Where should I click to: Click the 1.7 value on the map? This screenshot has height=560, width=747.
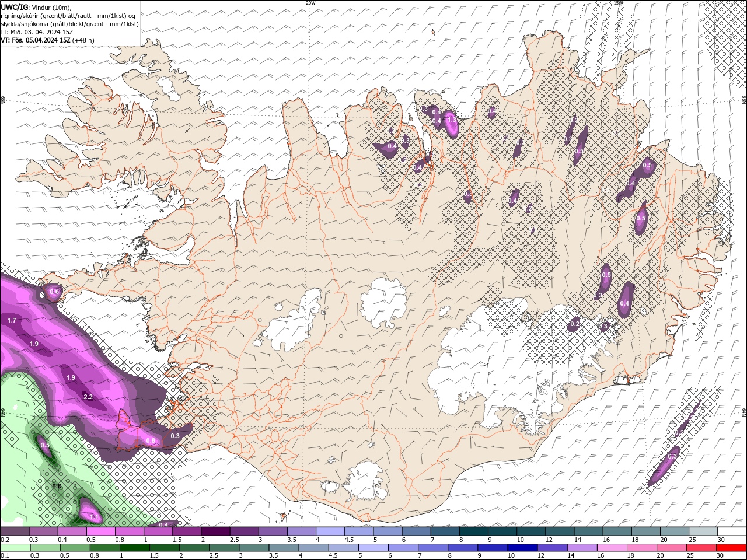(x=12, y=321)
